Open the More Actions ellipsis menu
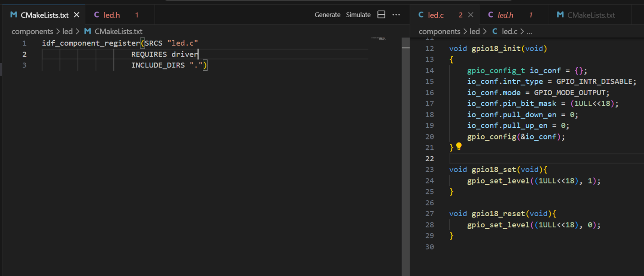Screen dimensions: 644x276 pos(396,15)
